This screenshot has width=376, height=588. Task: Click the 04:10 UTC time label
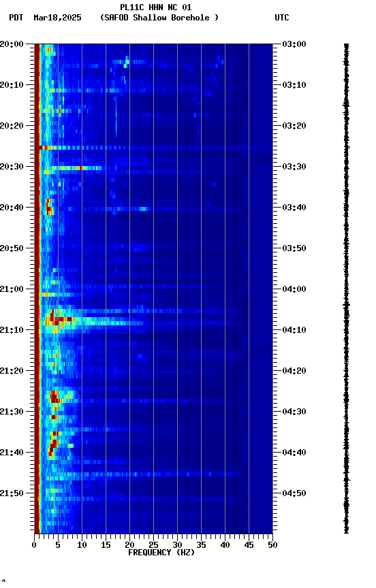tap(294, 330)
